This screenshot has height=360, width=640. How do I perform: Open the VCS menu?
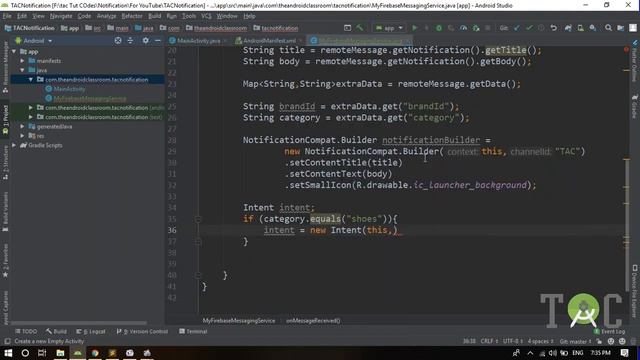206,16
